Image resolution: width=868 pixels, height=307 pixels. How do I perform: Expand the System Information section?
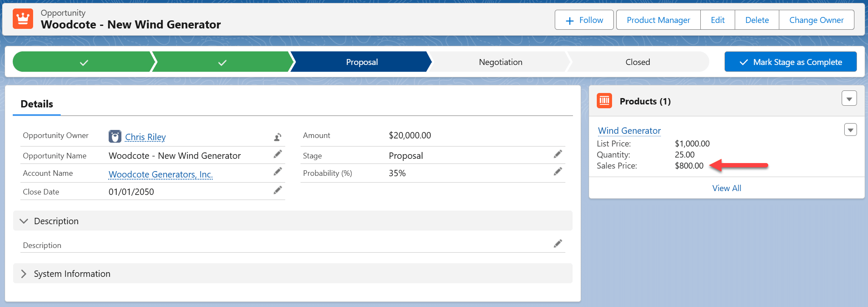point(24,274)
